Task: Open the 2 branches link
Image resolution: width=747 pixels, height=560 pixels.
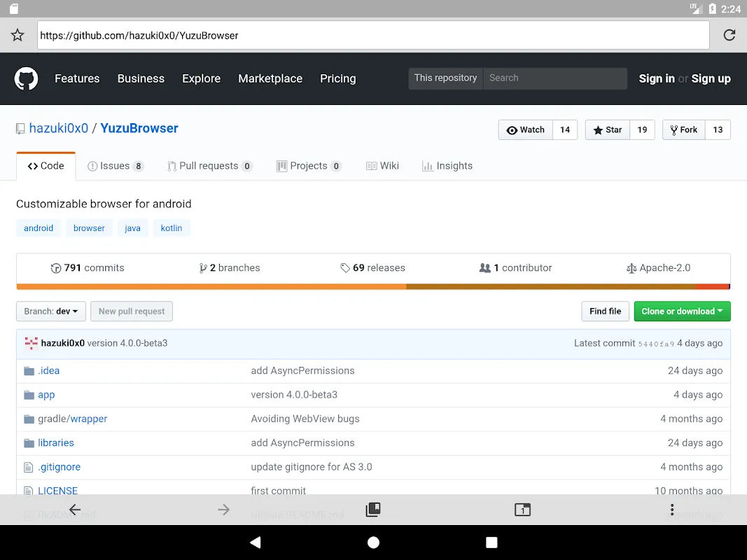Action: coord(230,268)
